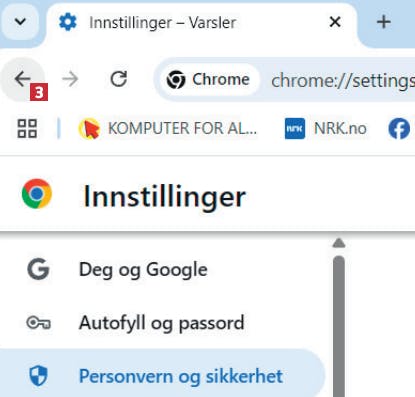This screenshot has height=397, width=415.
Task: Click the key icon for Autofyll
Action: coord(38,323)
